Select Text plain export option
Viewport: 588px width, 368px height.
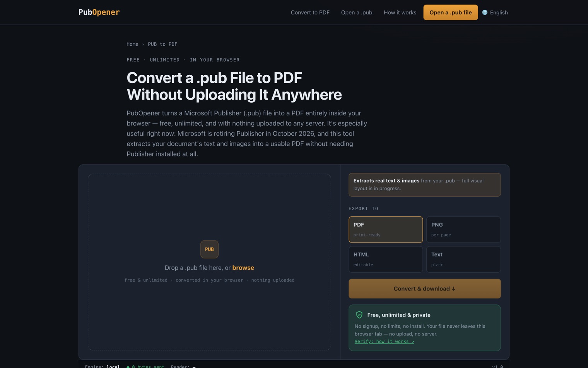pyautogui.click(x=463, y=259)
